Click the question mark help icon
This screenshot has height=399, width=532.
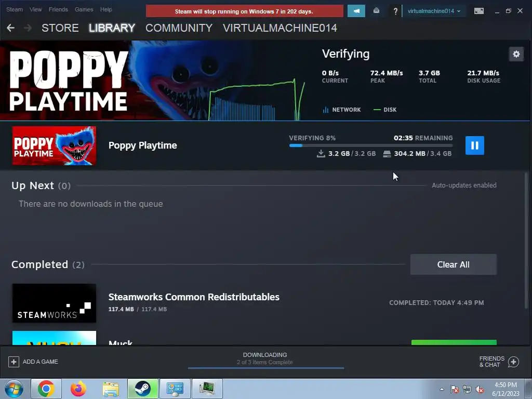pyautogui.click(x=395, y=11)
